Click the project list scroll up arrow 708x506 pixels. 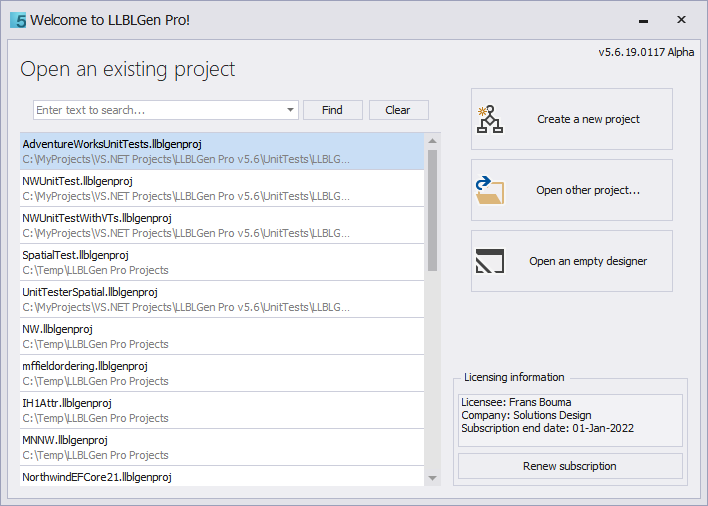tap(432, 140)
